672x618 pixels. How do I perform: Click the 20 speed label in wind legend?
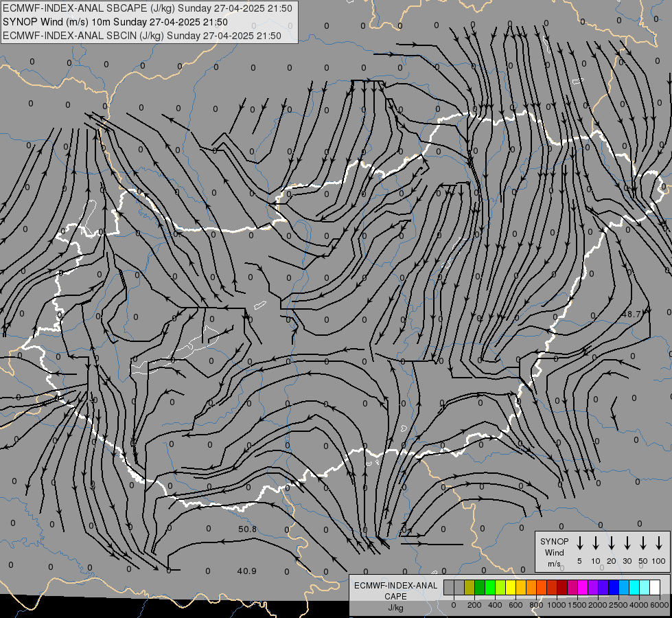(612, 561)
